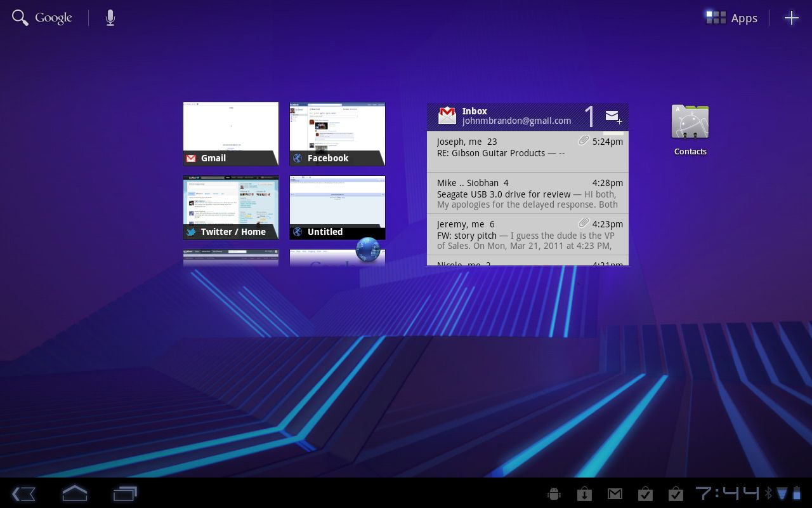Open Google search box text

tap(53, 18)
